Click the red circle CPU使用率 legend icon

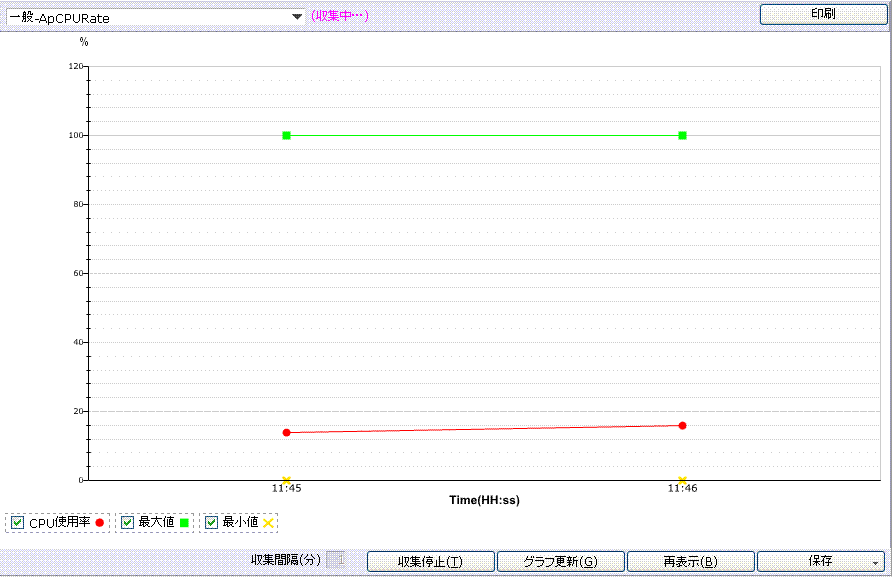[x=100, y=522]
